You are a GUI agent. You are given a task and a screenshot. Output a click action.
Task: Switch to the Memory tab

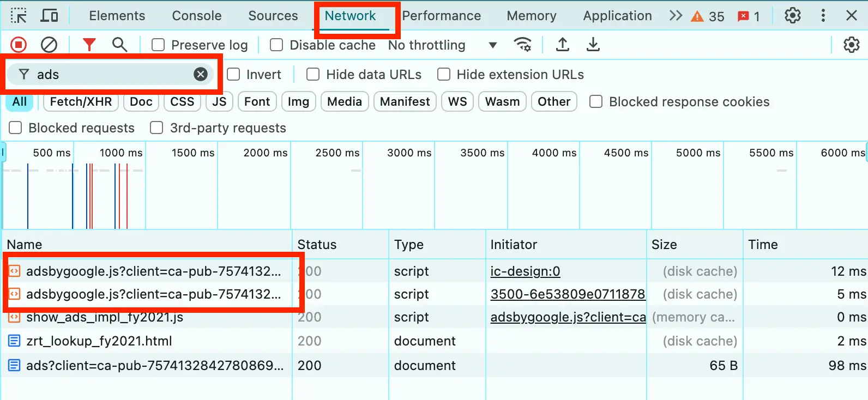coord(532,16)
